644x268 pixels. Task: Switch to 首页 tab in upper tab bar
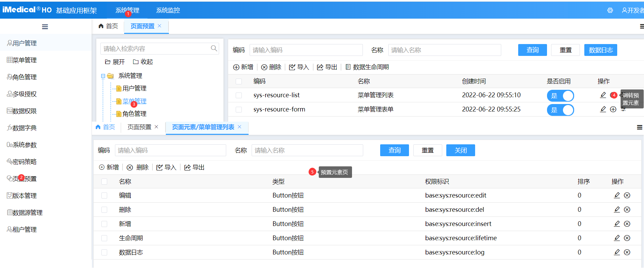pos(108,26)
